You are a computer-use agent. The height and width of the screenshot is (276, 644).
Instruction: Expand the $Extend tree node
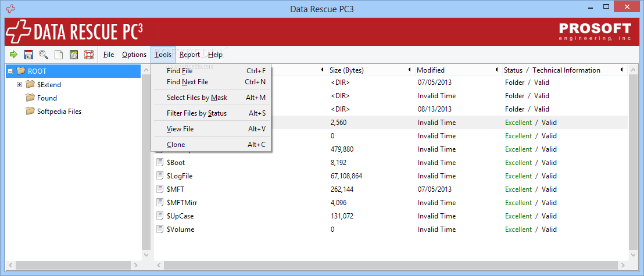(19, 85)
